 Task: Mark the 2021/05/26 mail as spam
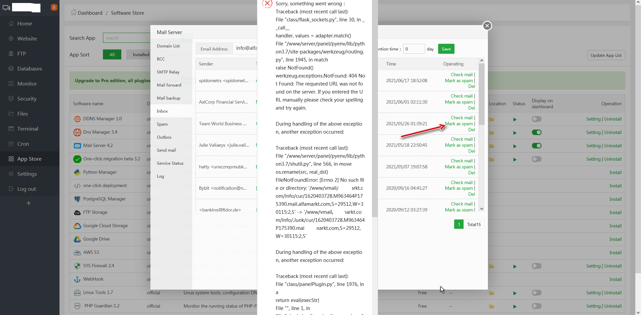point(459,124)
